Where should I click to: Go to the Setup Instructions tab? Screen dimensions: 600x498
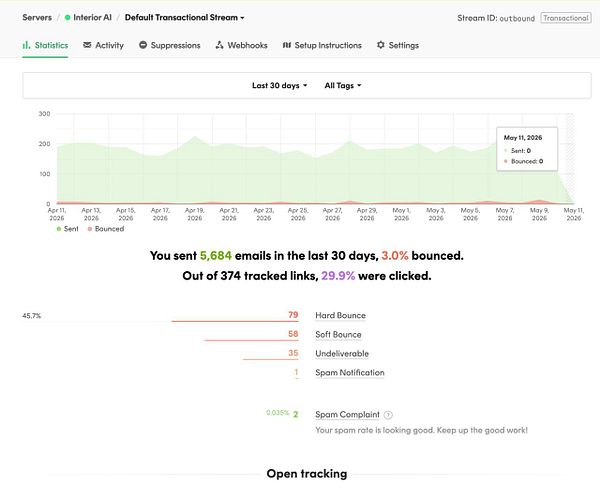pyautogui.click(x=322, y=45)
